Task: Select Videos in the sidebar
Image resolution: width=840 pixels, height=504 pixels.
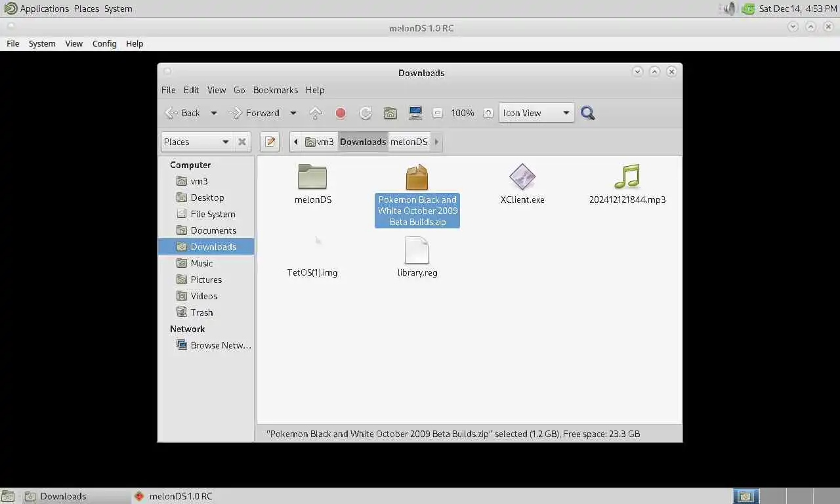Action: [206, 296]
